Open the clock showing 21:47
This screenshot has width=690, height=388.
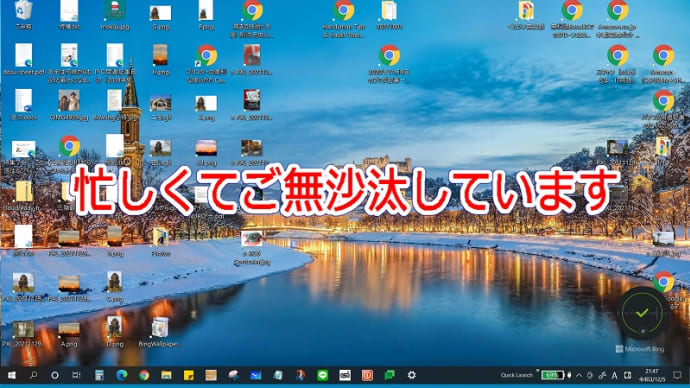pyautogui.click(x=653, y=375)
